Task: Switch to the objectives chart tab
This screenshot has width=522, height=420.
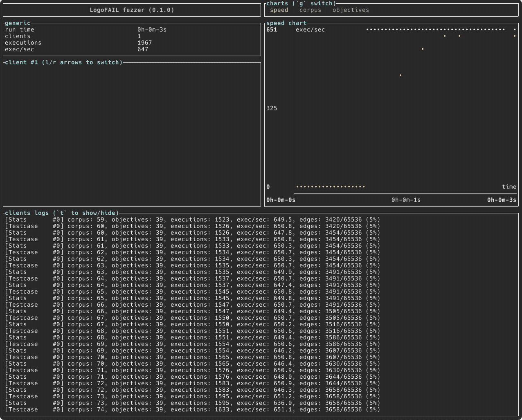Action: point(350,10)
